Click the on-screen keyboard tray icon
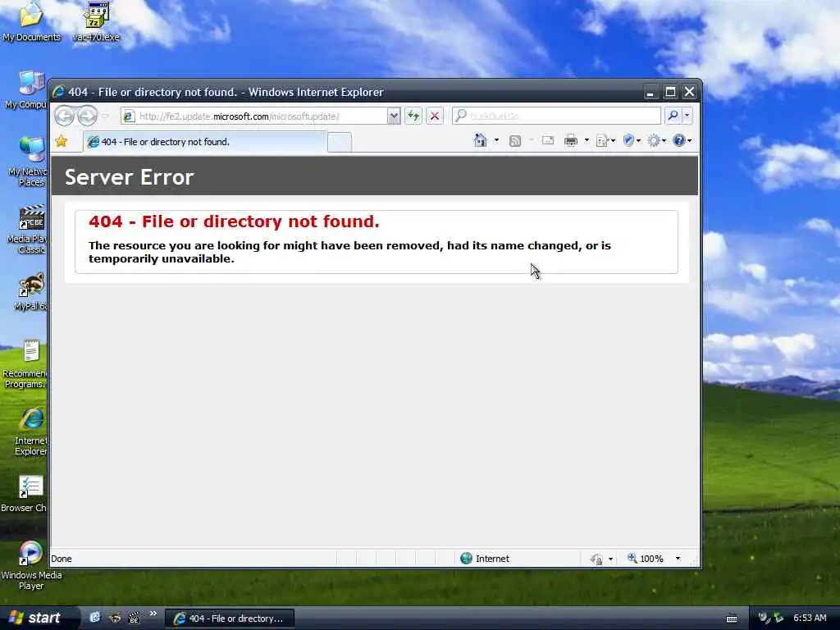Viewport: 840px width, 630px height. pos(732,619)
